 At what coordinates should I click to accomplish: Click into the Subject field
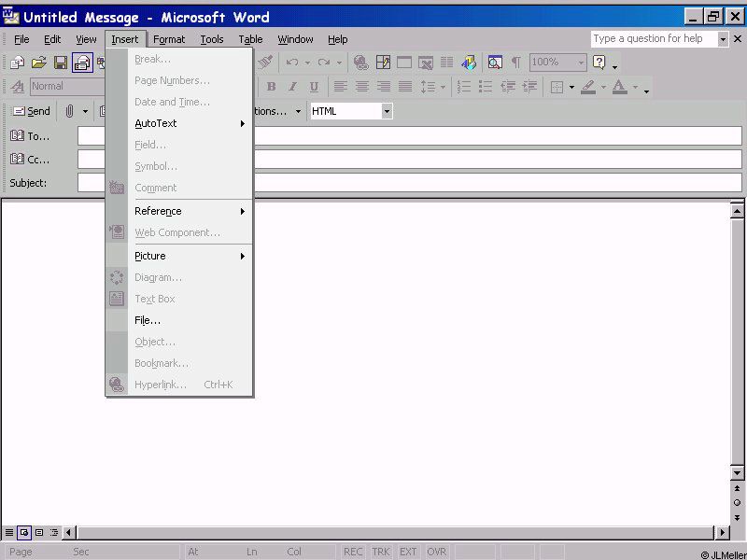pyautogui.click(x=409, y=183)
